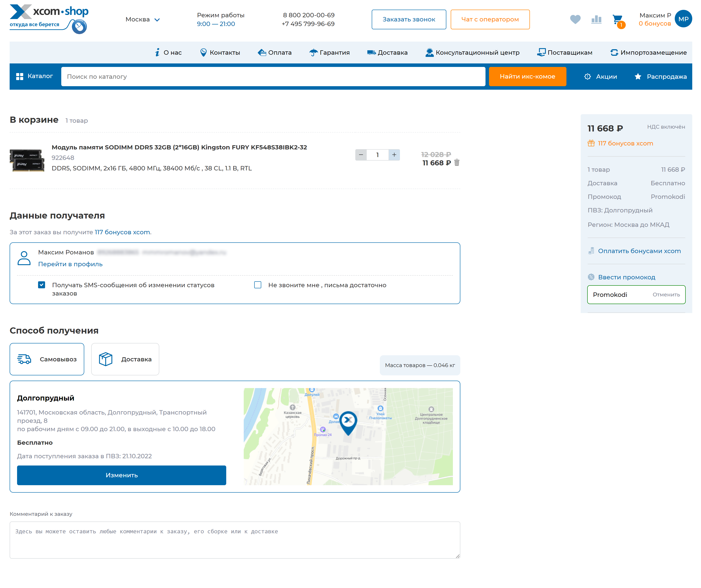Focus the order comment textarea
This screenshot has height=588, width=701.
(x=235, y=540)
